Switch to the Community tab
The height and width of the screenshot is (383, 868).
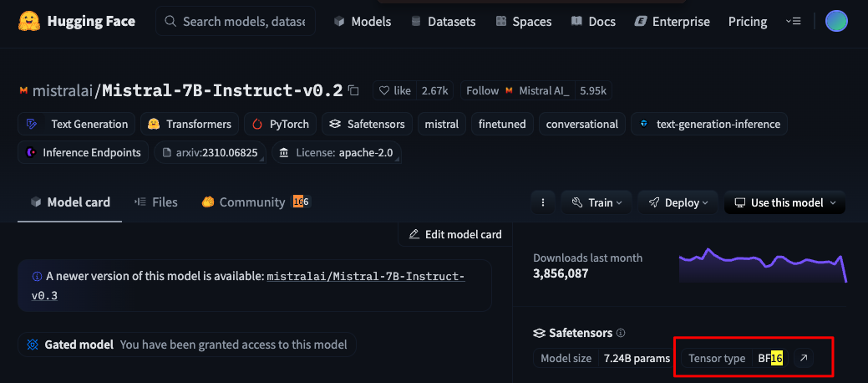pyautogui.click(x=256, y=202)
